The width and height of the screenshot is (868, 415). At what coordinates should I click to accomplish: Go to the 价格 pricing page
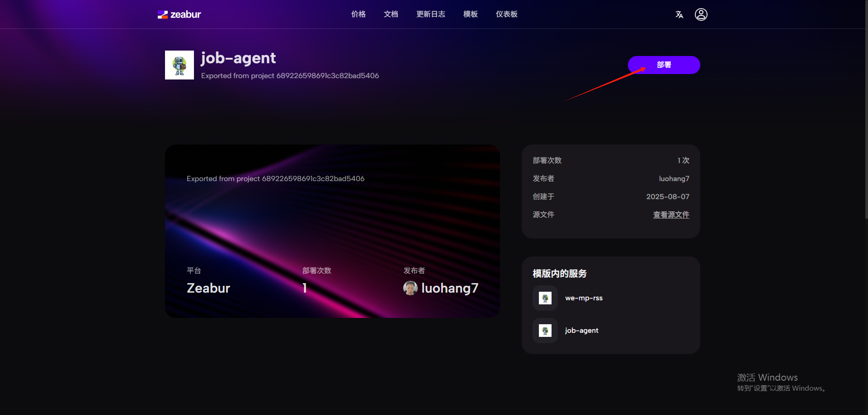(x=359, y=14)
